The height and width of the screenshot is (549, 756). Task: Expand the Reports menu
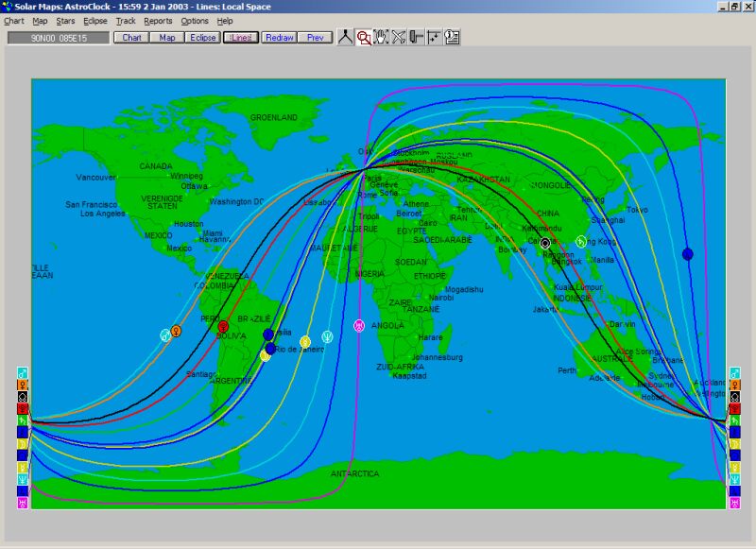tap(158, 21)
